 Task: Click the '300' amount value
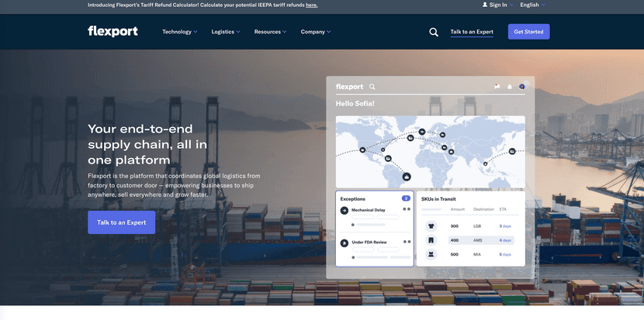point(454,226)
